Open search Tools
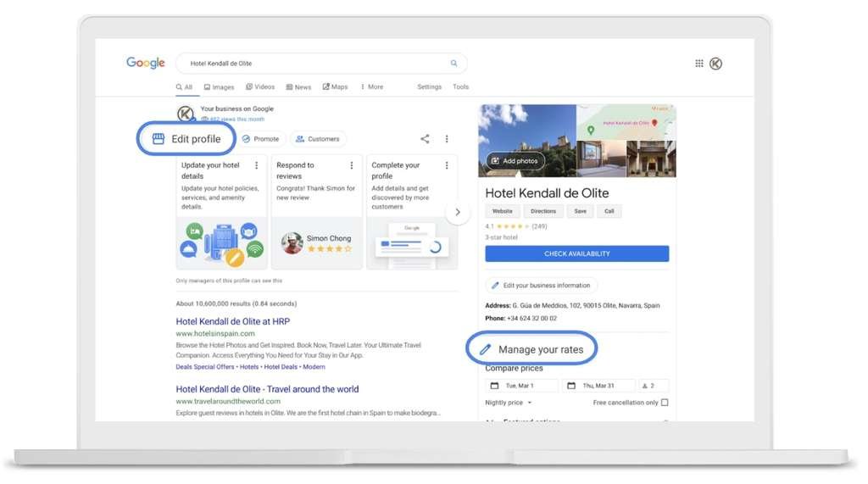This screenshot has width=868, height=484. (x=460, y=87)
